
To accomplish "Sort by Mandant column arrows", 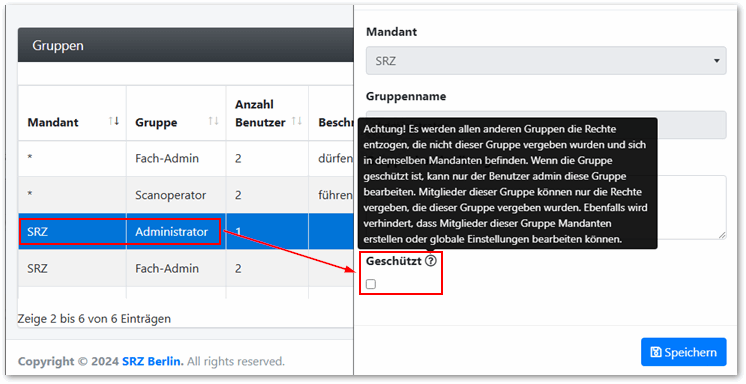I will pos(114,121).
